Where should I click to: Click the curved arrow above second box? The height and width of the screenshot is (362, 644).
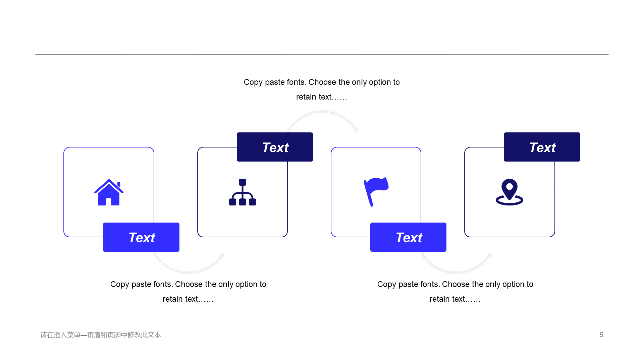323,121
